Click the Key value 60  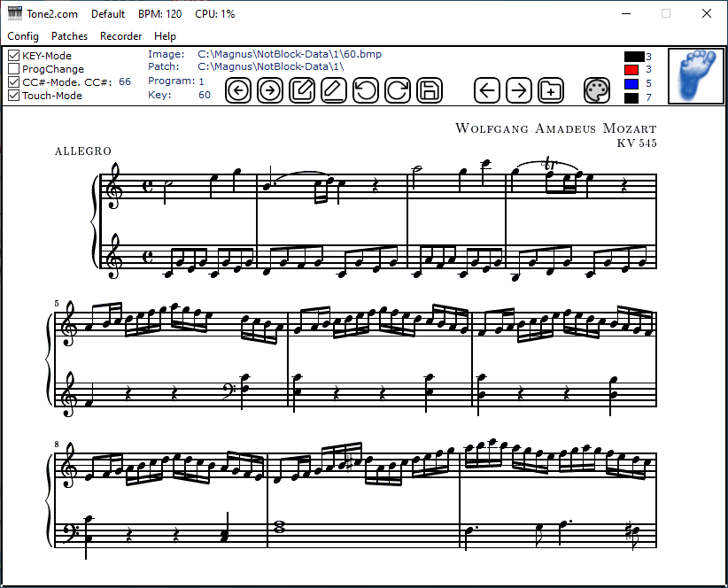tap(205, 95)
